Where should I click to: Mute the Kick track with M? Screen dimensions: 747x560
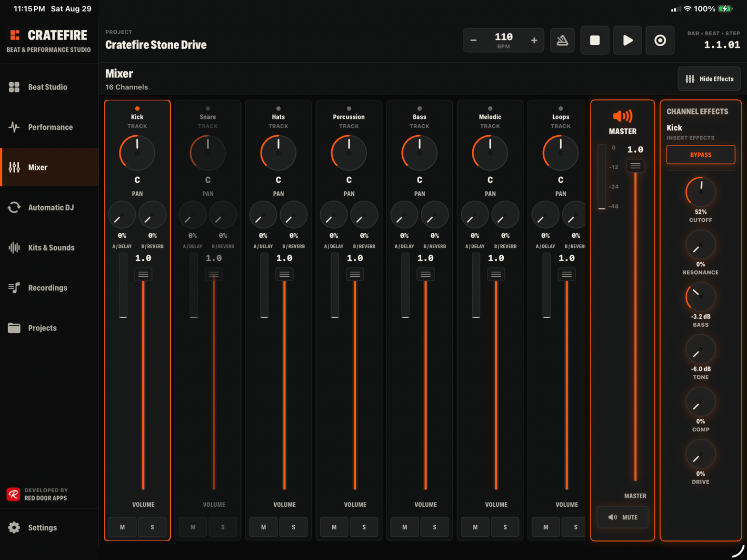click(123, 527)
